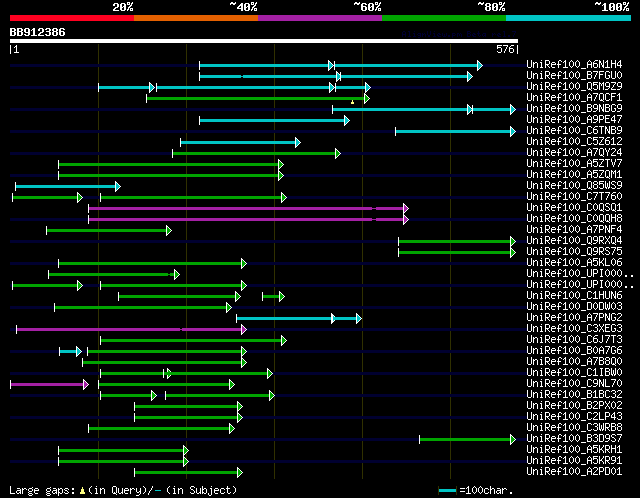The image size is (640, 498).
Task: Select the UniRef100_C0QQH8 label
Action: point(574,219)
